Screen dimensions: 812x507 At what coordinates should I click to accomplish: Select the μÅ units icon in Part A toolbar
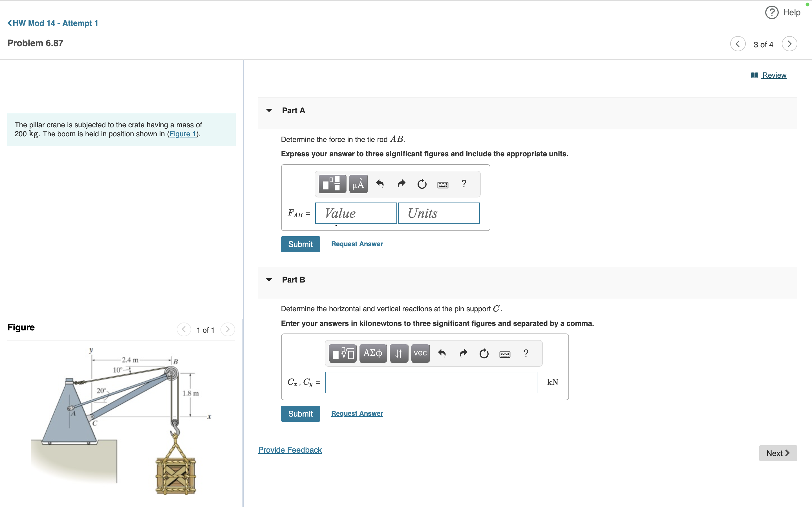coord(358,184)
